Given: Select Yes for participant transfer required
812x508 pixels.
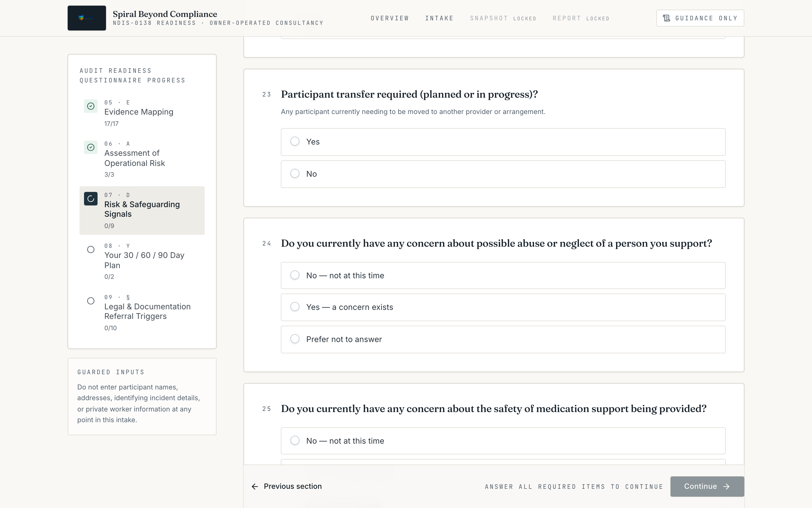Looking at the screenshot, I should pos(503,142).
